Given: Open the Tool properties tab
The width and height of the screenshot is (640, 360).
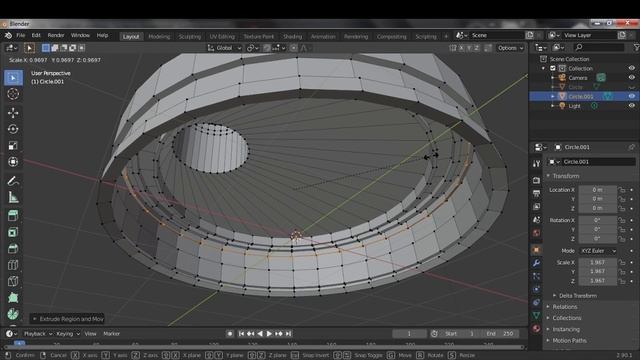Looking at the screenshot, I should coord(536,164).
